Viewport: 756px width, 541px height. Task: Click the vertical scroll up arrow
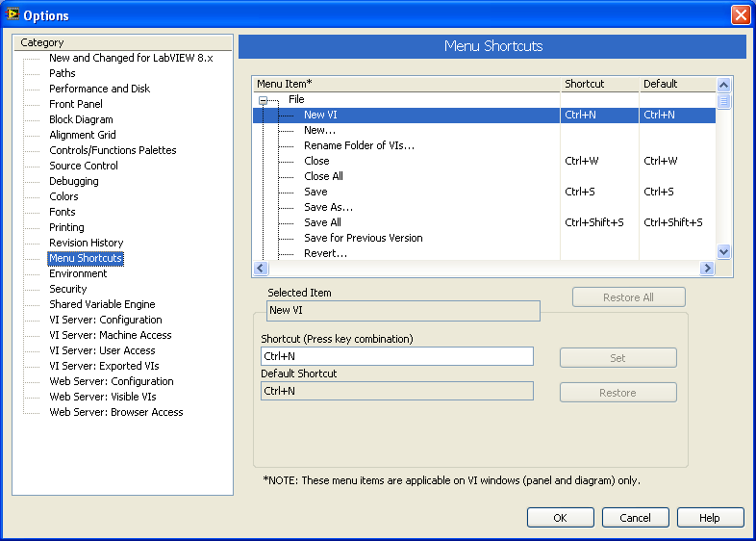pos(724,85)
